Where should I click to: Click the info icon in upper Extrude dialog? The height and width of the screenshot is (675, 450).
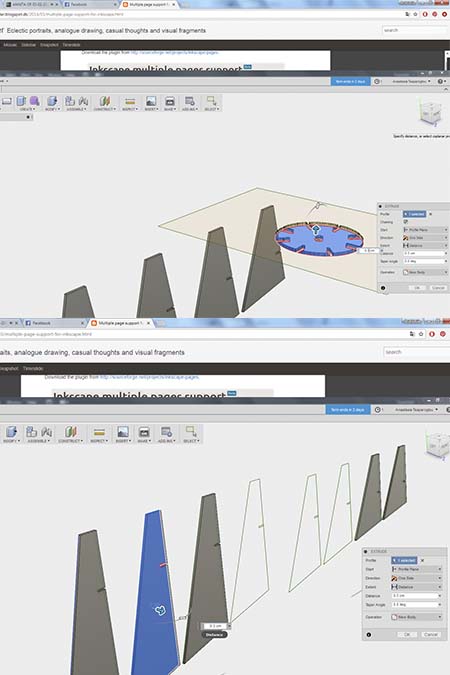coord(383,288)
